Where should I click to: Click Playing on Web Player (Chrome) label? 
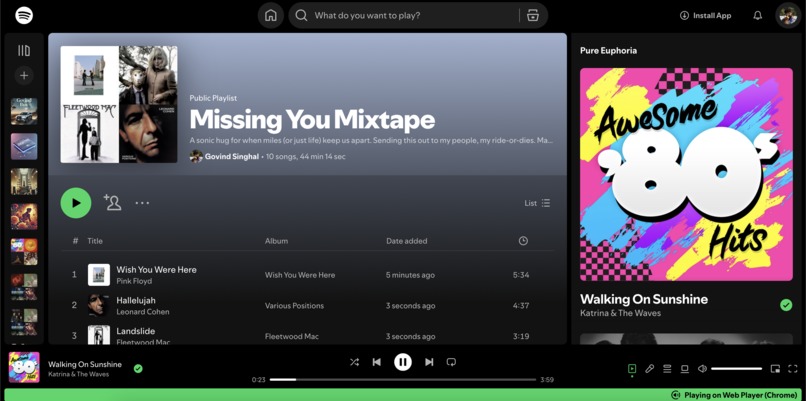(x=740, y=395)
